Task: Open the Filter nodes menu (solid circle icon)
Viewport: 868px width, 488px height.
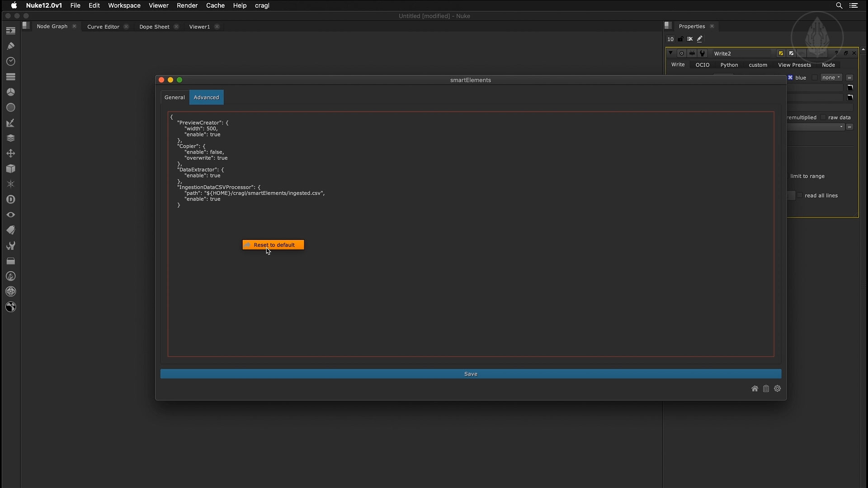Action: 11,108
